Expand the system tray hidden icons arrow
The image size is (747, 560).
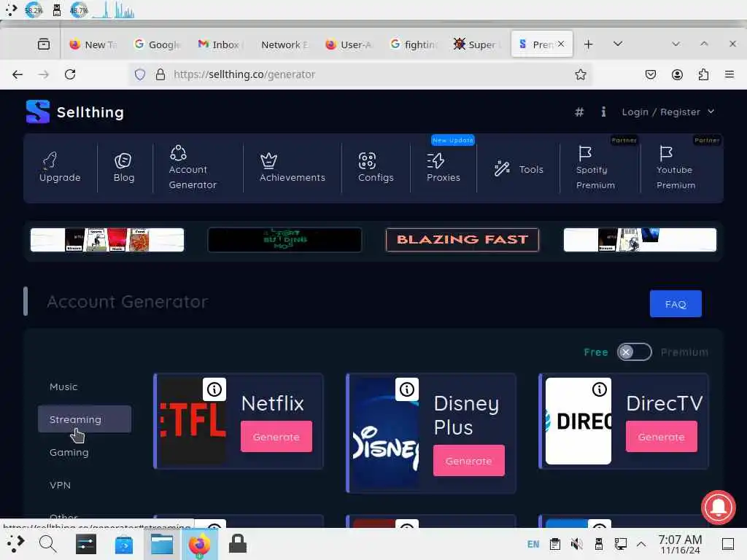(641, 543)
